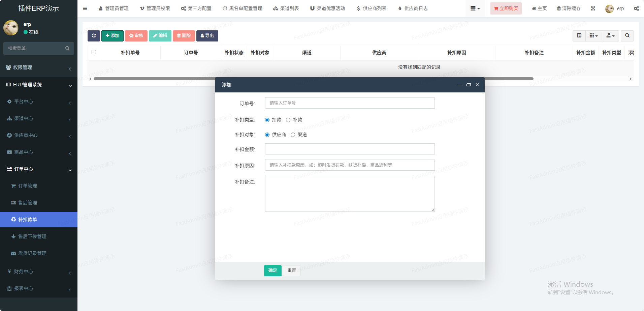This screenshot has width=644, height=311.
Task: Open the 渠道列表 top navigation tab
Action: click(286, 8)
